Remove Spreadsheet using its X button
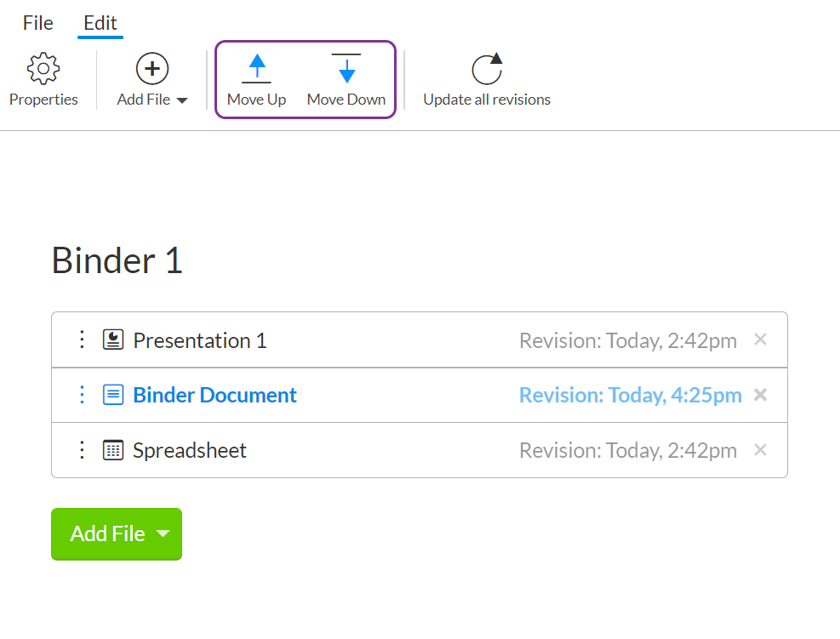The image size is (840, 639). coord(760,449)
